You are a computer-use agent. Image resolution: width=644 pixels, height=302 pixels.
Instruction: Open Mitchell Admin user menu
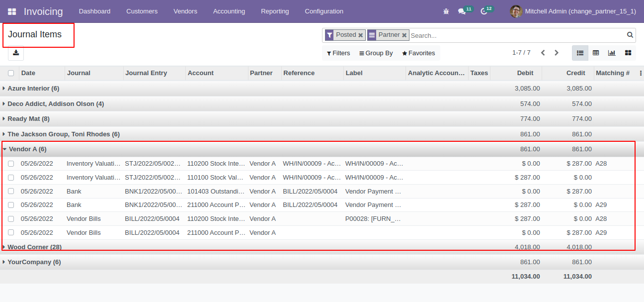coord(573,11)
